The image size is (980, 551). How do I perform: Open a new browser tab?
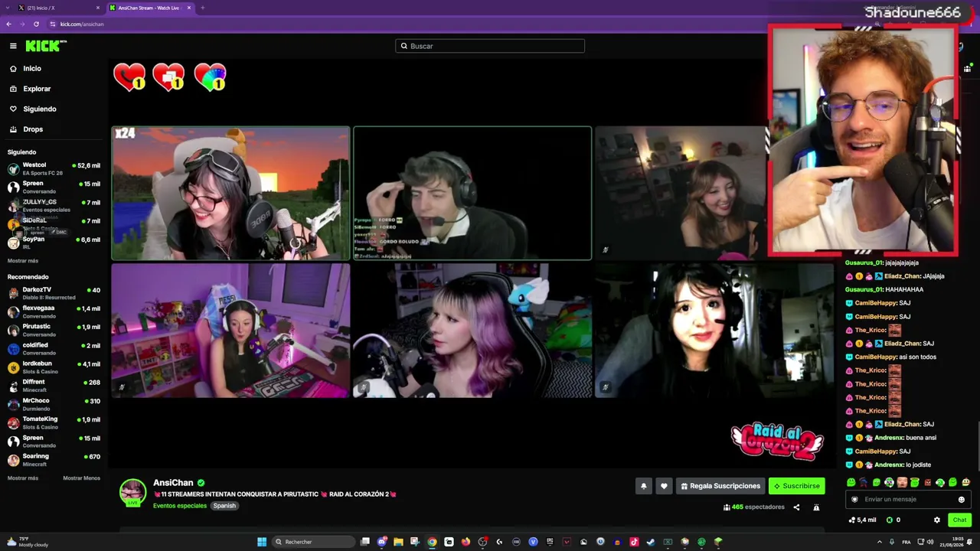pyautogui.click(x=202, y=8)
